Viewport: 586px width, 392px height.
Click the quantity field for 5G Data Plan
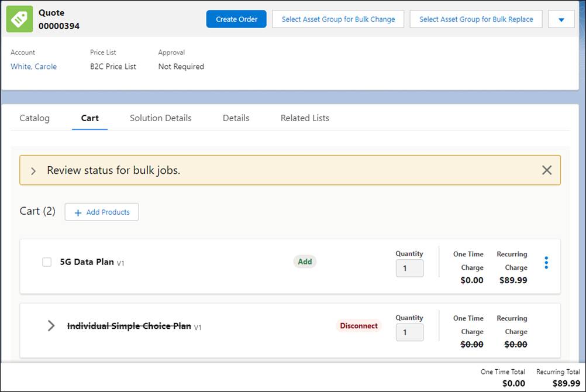point(409,269)
